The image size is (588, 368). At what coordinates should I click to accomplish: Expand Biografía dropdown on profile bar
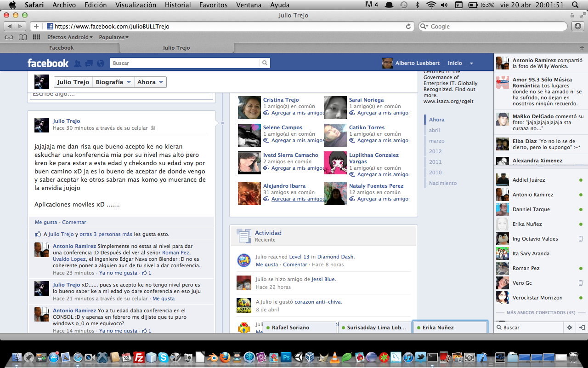tap(113, 82)
